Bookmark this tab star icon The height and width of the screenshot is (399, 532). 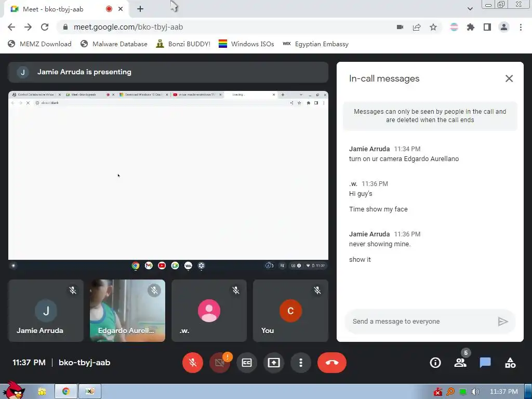pos(433,27)
